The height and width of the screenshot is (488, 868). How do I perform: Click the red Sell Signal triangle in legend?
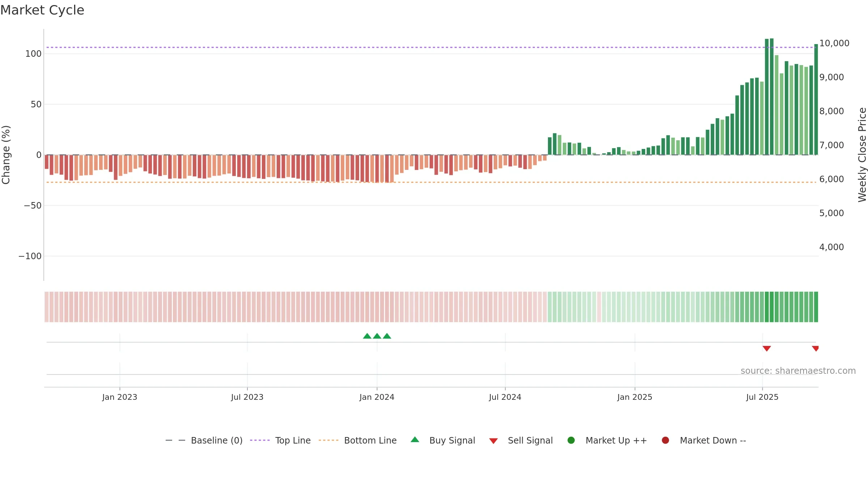point(493,441)
